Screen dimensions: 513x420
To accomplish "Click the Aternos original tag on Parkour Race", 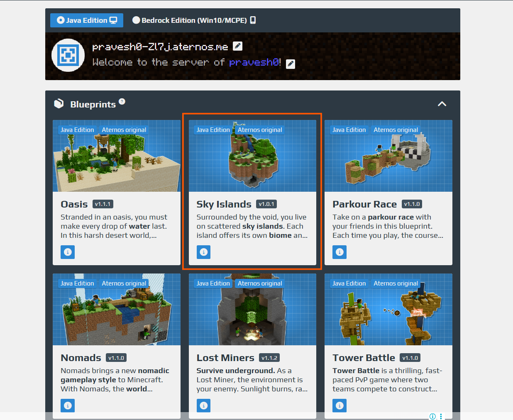I will pyautogui.click(x=396, y=130).
